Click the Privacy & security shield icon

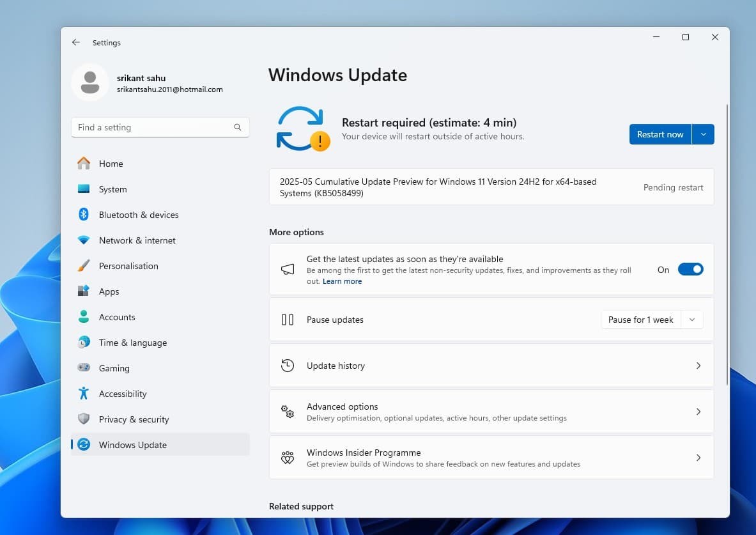84,419
